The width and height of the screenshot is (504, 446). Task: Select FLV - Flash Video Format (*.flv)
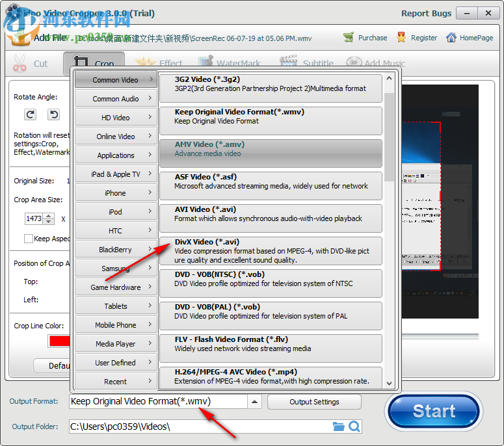(x=271, y=348)
